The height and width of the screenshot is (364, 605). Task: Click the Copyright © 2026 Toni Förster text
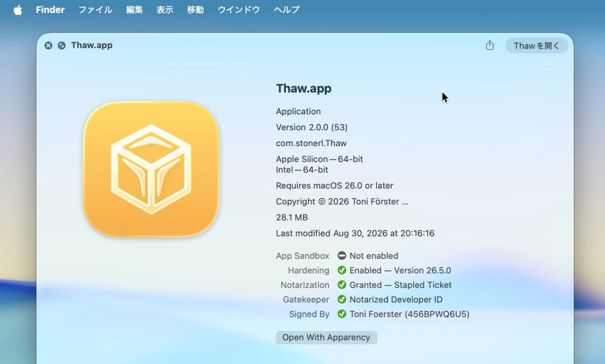click(342, 202)
